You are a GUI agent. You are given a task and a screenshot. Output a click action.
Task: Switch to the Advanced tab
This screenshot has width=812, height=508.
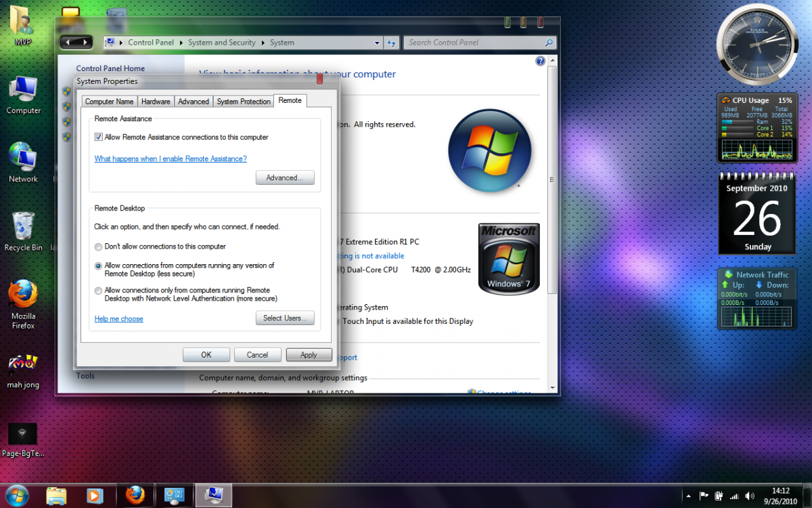click(194, 102)
